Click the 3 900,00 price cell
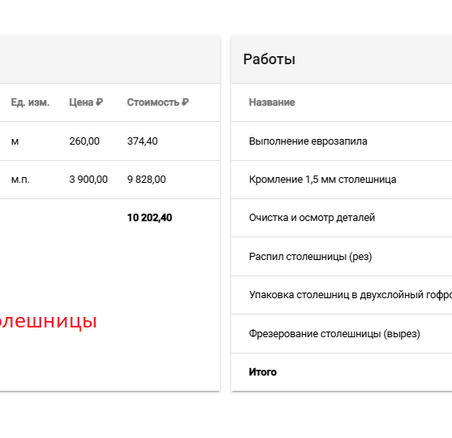This screenshot has width=452, height=438. tap(88, 180)
